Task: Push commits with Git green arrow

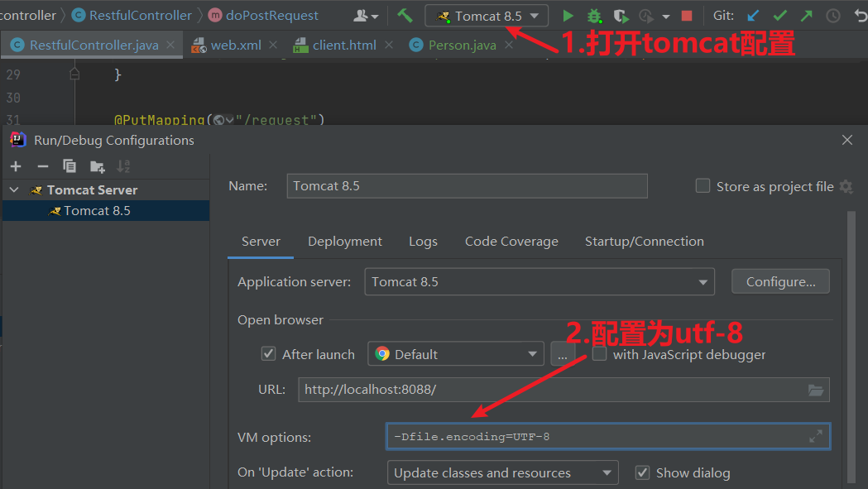Action: tap(806, 16)
